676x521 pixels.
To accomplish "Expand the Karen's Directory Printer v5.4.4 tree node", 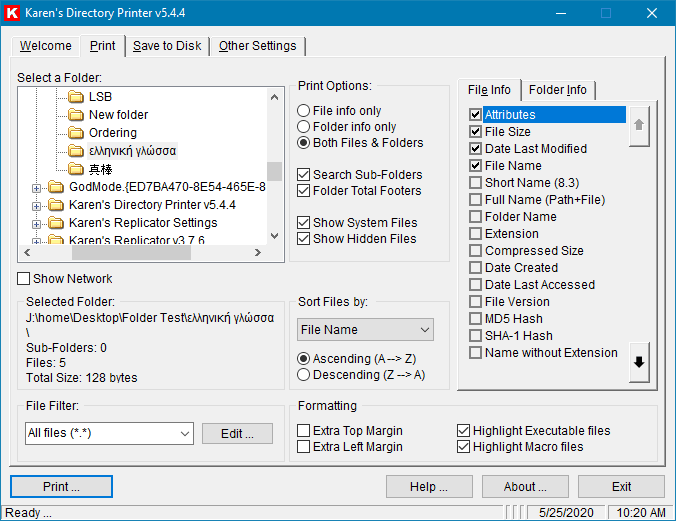I will tap(37, 205).
